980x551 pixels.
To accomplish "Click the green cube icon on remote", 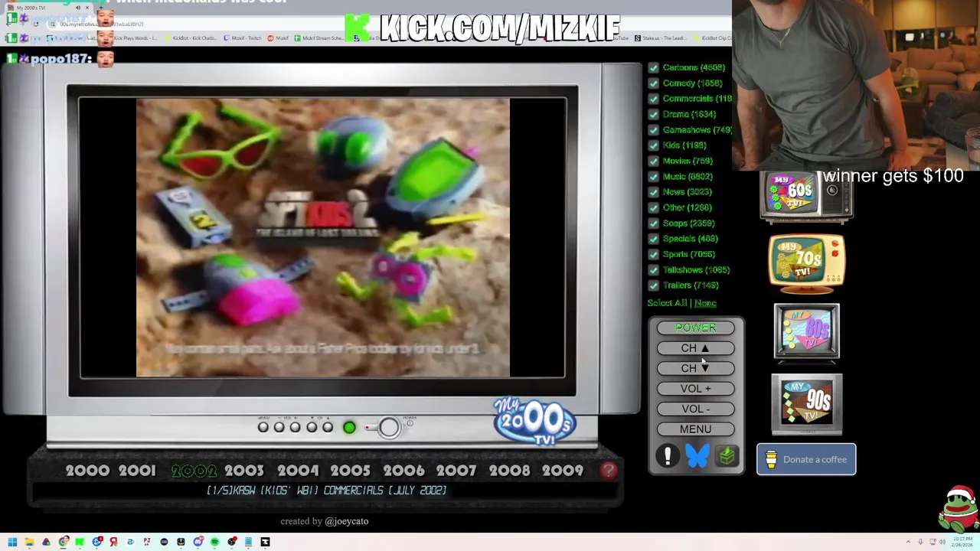I will click(727, 456).
